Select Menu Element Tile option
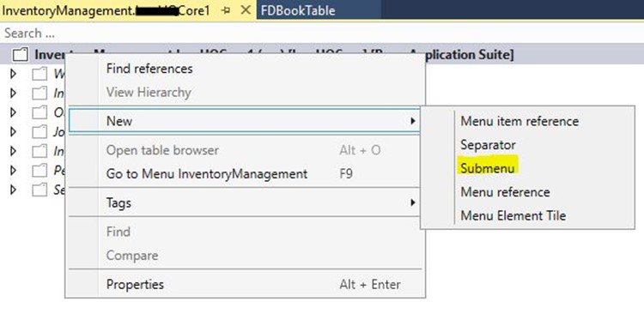The image size is (644, 320). [x=513, y=216]
